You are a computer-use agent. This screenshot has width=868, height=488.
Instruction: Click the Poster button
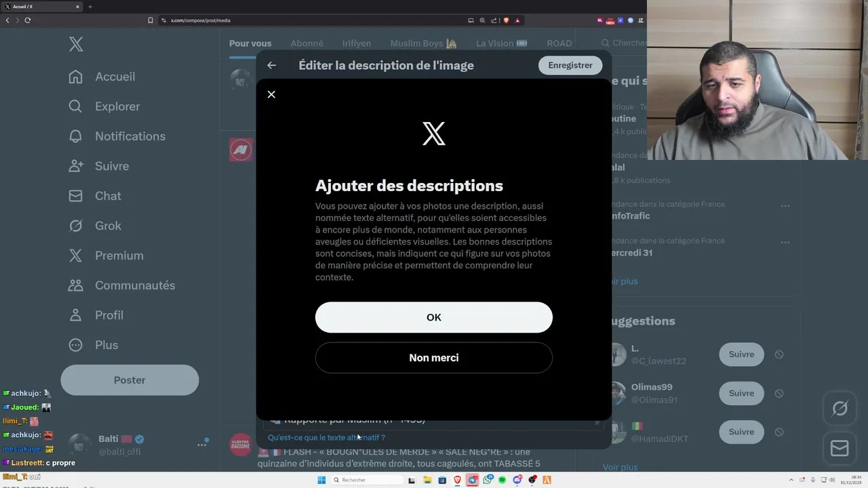pos(130,380)
